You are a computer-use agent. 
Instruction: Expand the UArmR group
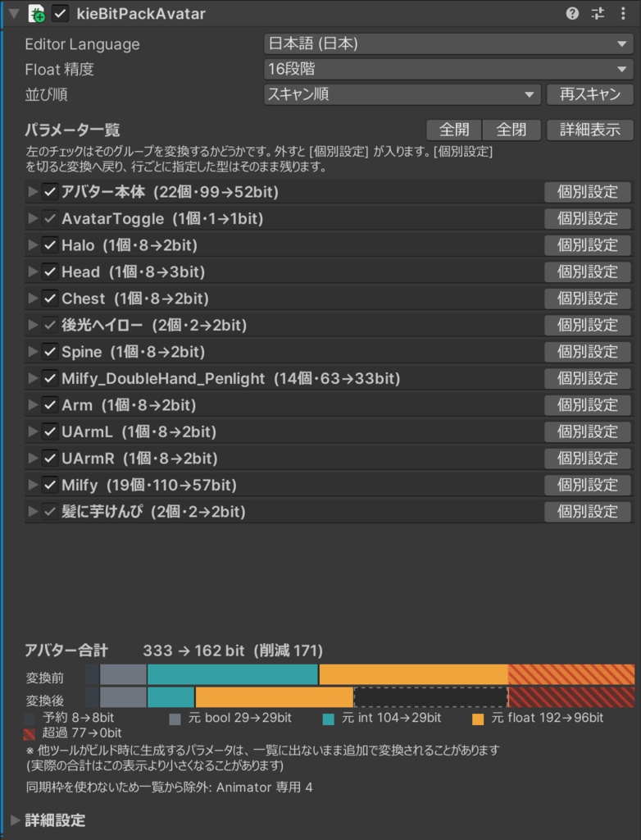33,458
